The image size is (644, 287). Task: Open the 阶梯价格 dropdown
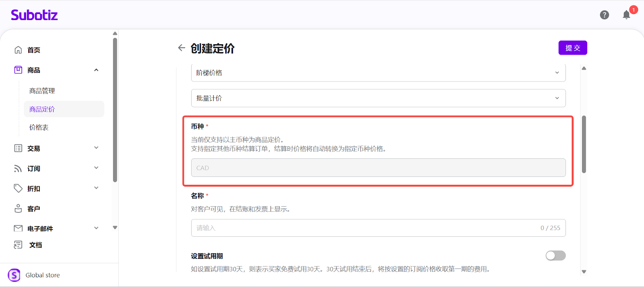coord(378,73)
